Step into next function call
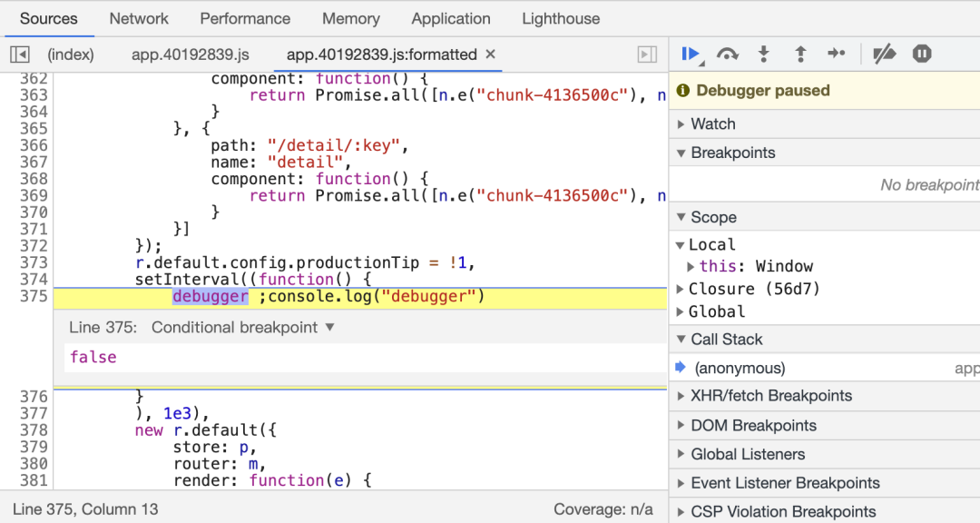 [764, 54]
